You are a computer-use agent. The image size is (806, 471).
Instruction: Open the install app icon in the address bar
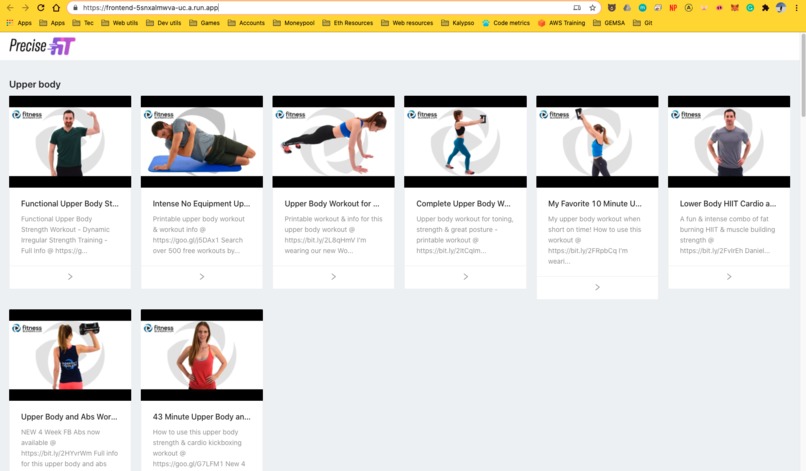[577, 8]
